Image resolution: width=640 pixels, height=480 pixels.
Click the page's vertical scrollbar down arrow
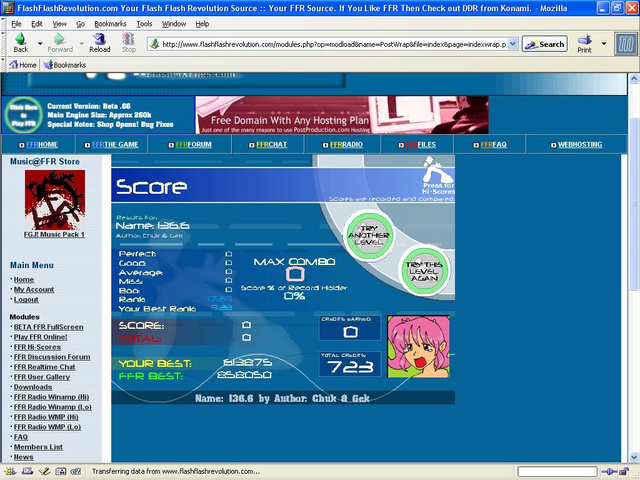pyautogui.click(x=634, y=457)
